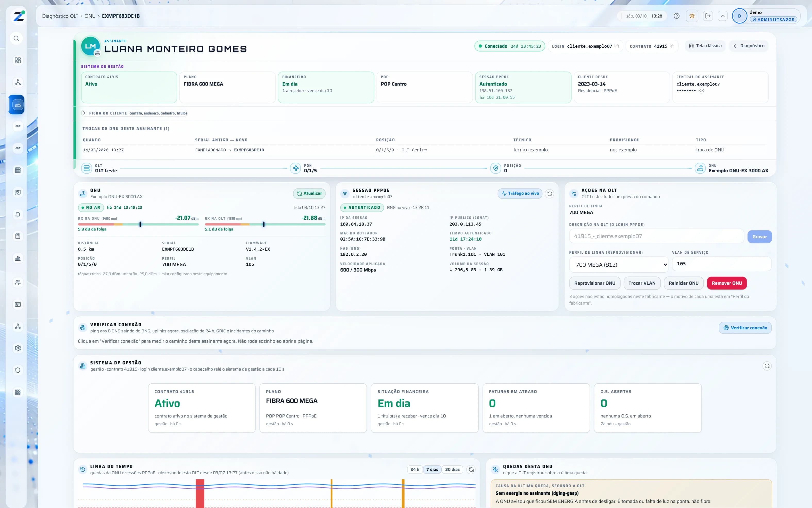Click the RX na ONU signal level bar
The height and width of the screenshot is (508, 812).
pyautogui.click(x=138, y=224)
